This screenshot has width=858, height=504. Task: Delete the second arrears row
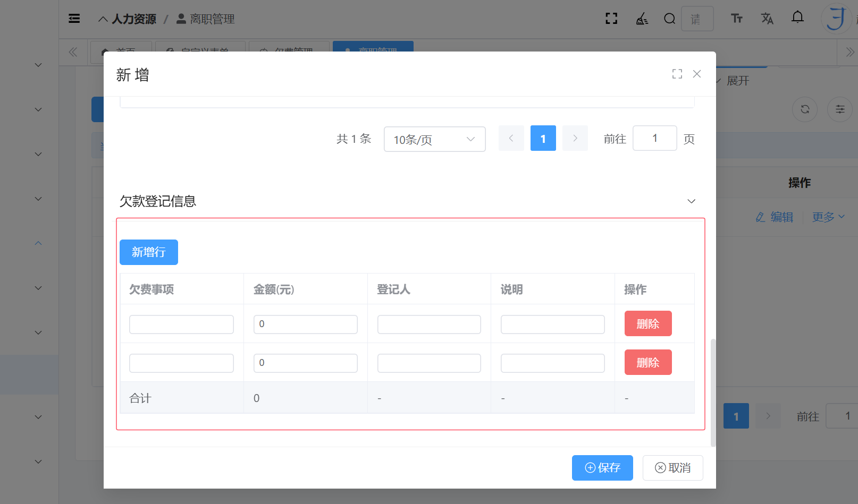[647, 362]
